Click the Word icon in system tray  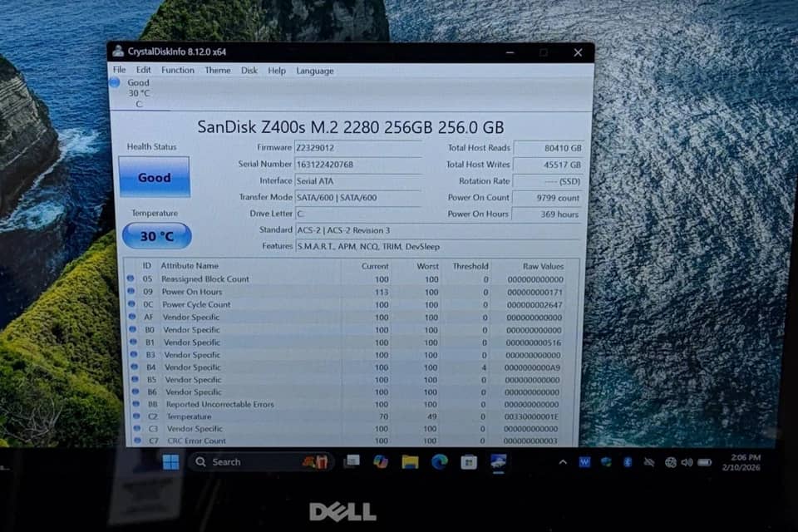point(584,462)
